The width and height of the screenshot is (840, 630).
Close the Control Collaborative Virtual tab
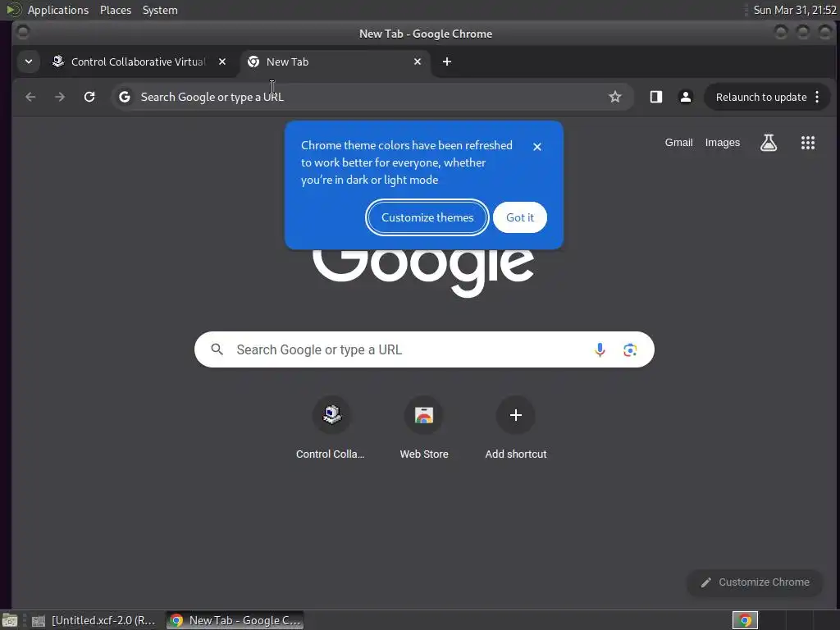[x=222, y=62]
